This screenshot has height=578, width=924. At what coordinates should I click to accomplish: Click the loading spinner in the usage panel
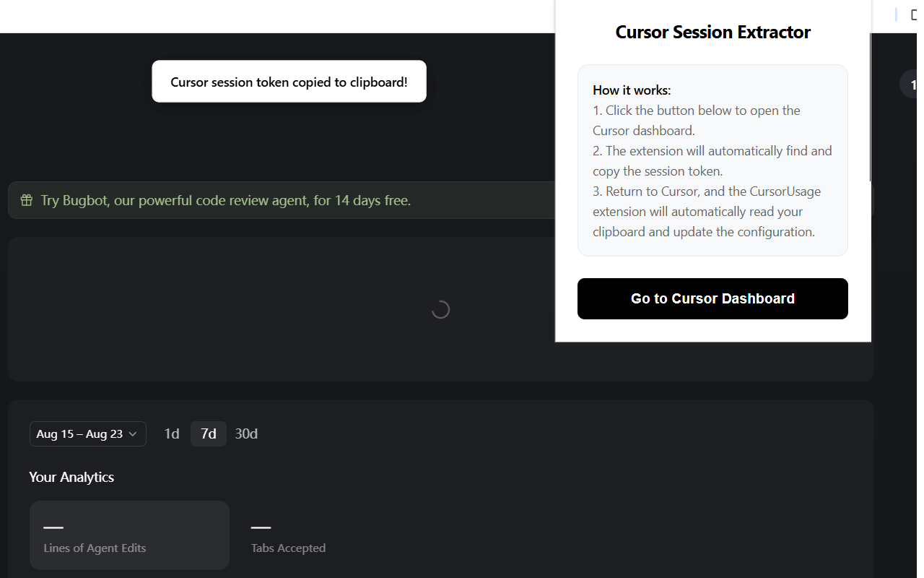coord(440,309)
